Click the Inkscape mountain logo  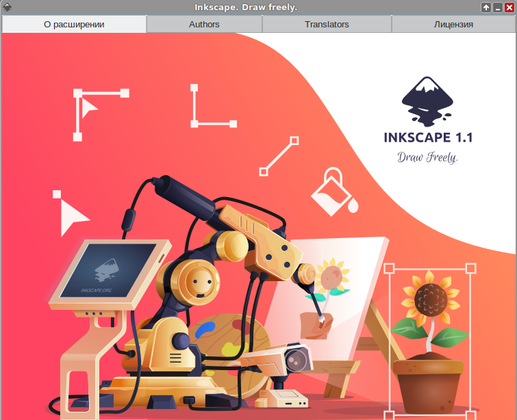click(427, 102)
